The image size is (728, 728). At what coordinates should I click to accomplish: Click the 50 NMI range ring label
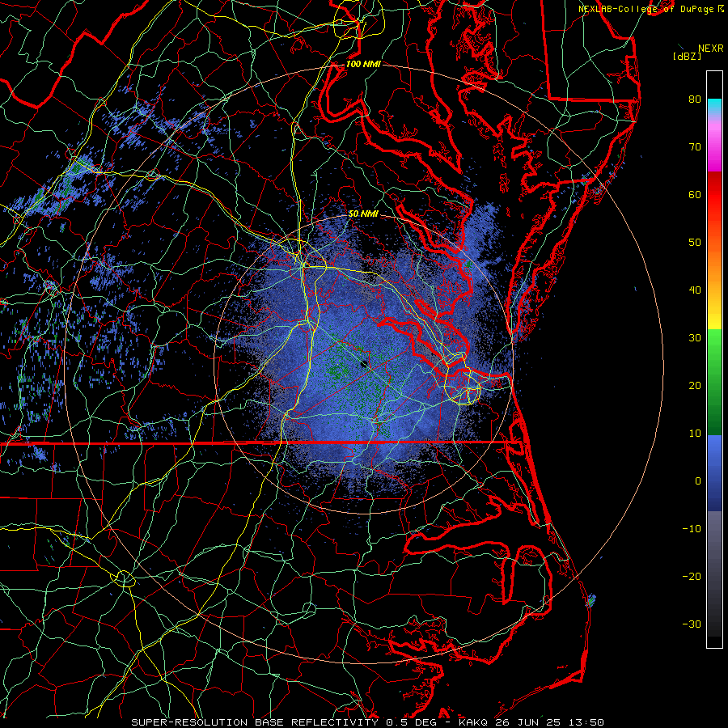(x=363, y=214)
